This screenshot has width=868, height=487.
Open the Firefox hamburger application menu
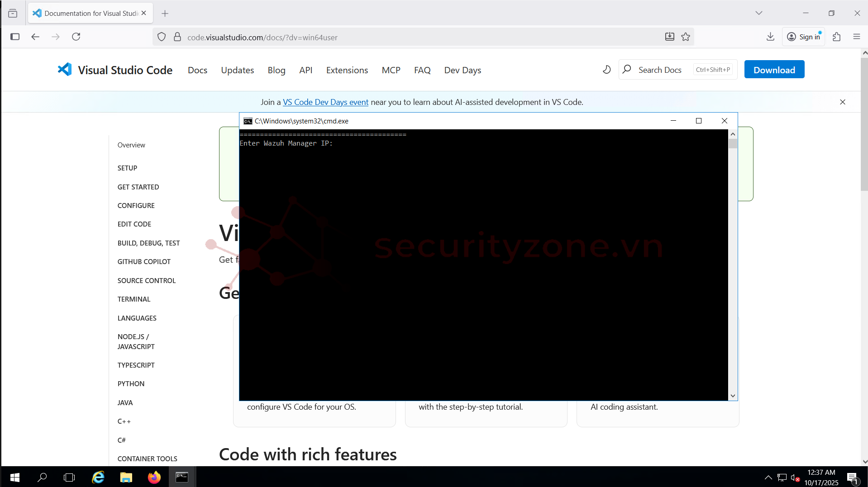[856, 37]
